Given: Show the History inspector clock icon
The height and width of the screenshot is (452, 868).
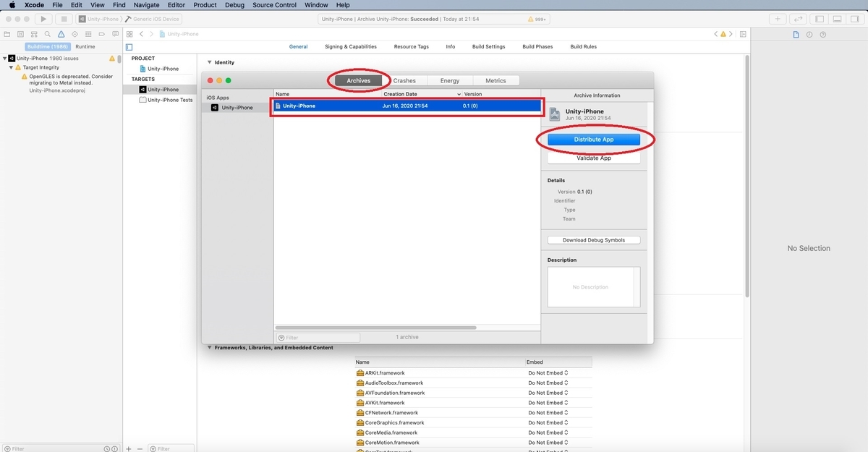Looking at the screenshot, I should click(809, 34).
